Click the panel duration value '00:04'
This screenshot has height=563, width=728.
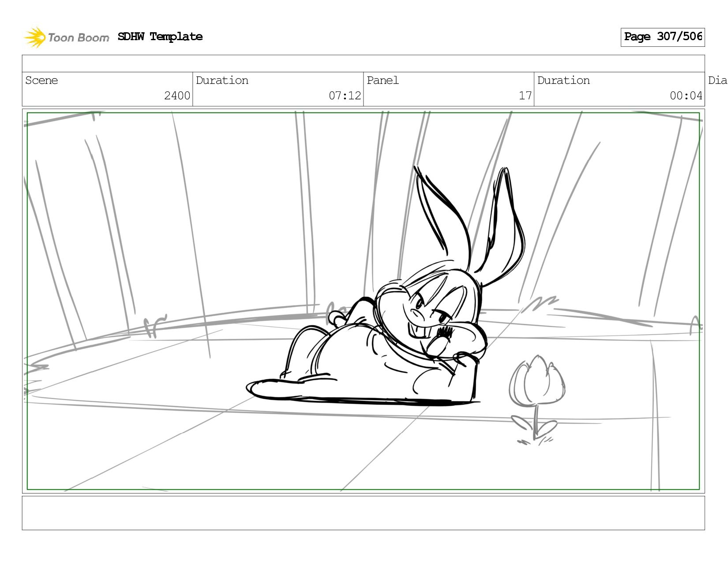tap(686, 96)
